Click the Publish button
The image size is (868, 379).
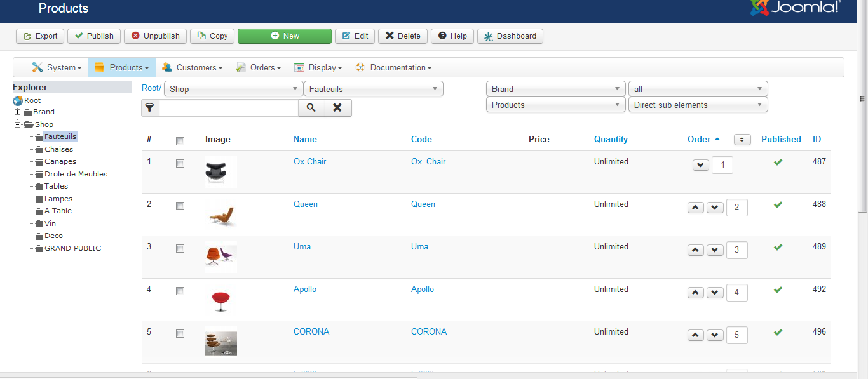click(94, 36)
